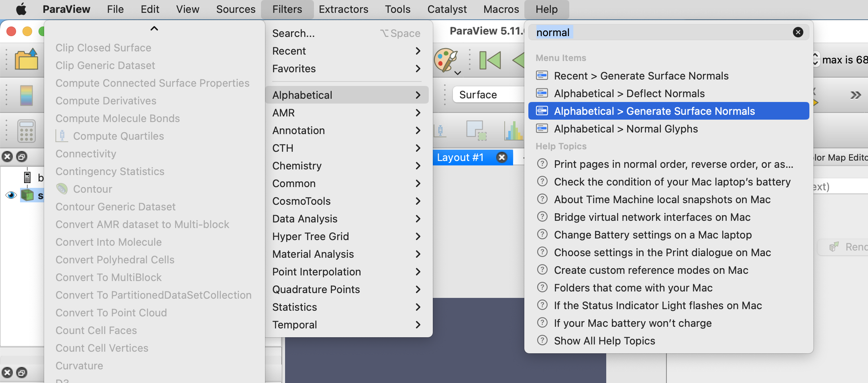Open help topic Folders that come with your Mac
Viewport: 868px width, 383px height.
pos(668,288)
